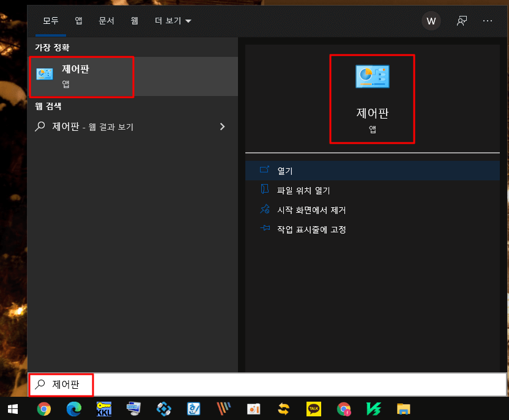Open the V3 security app from the taskbar

(x=373, y=409)
